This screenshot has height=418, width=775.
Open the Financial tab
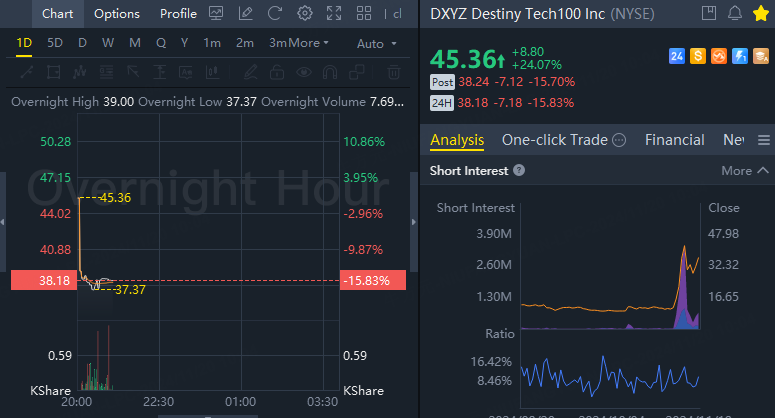click(x=675, y=140)
